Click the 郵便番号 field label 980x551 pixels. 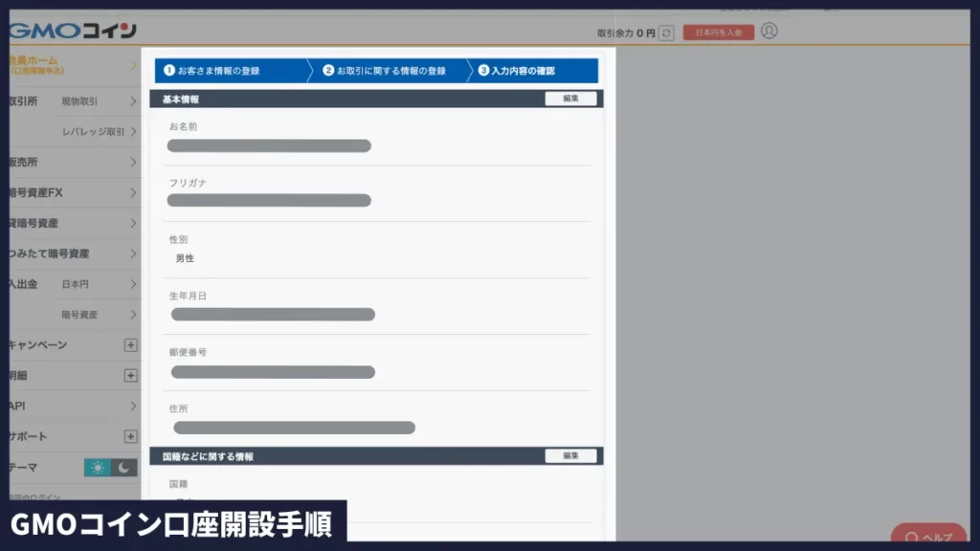[x=188, y=352]
